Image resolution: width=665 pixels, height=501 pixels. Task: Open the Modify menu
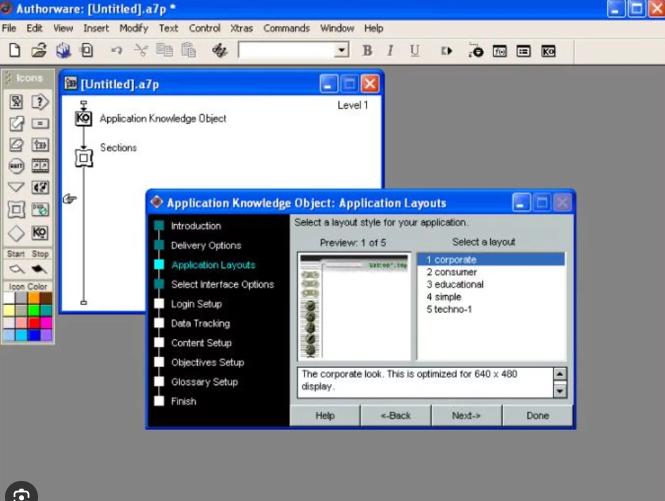coord(134,28)
